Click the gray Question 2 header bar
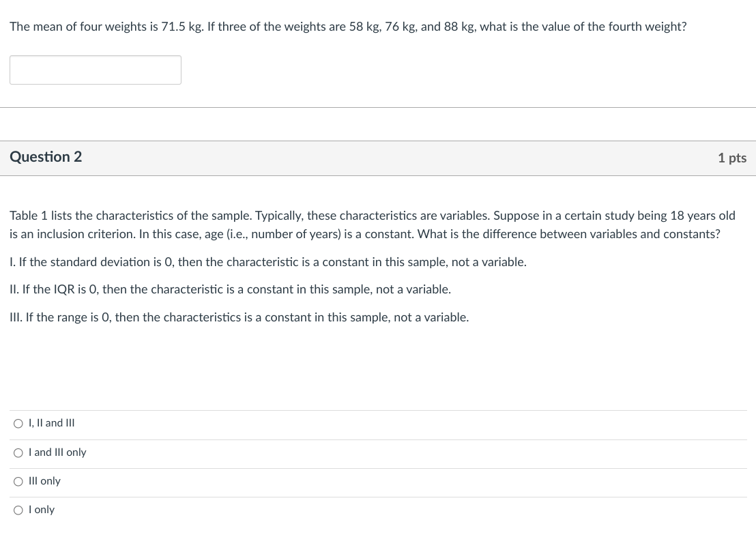 pos(378,158)
